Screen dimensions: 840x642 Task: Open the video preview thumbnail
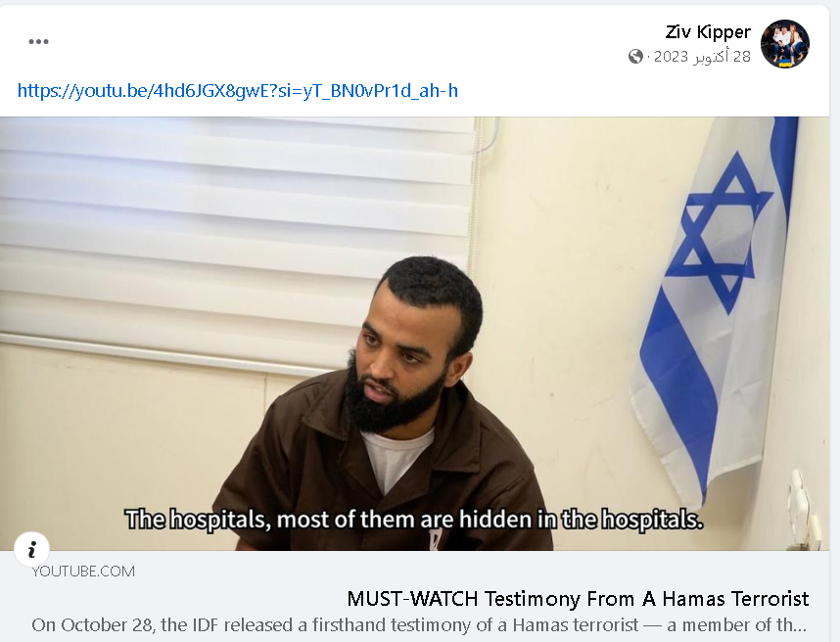point(415,334)
